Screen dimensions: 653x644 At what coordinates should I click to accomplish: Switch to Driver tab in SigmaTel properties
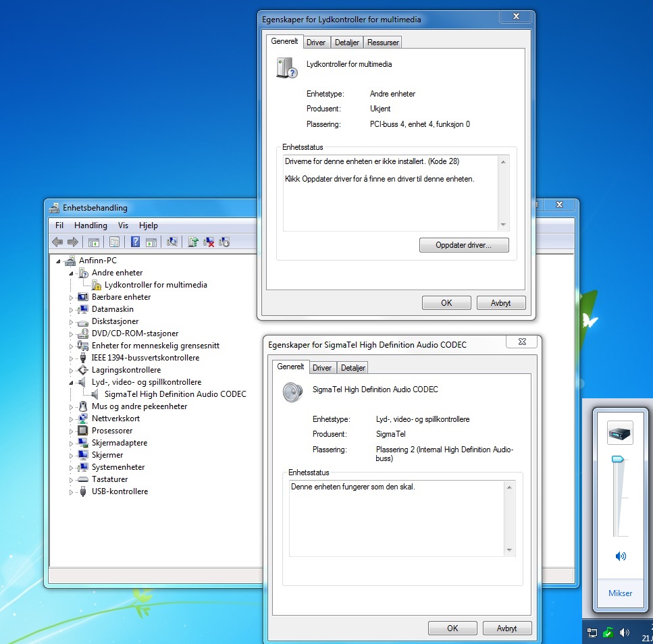322,368
